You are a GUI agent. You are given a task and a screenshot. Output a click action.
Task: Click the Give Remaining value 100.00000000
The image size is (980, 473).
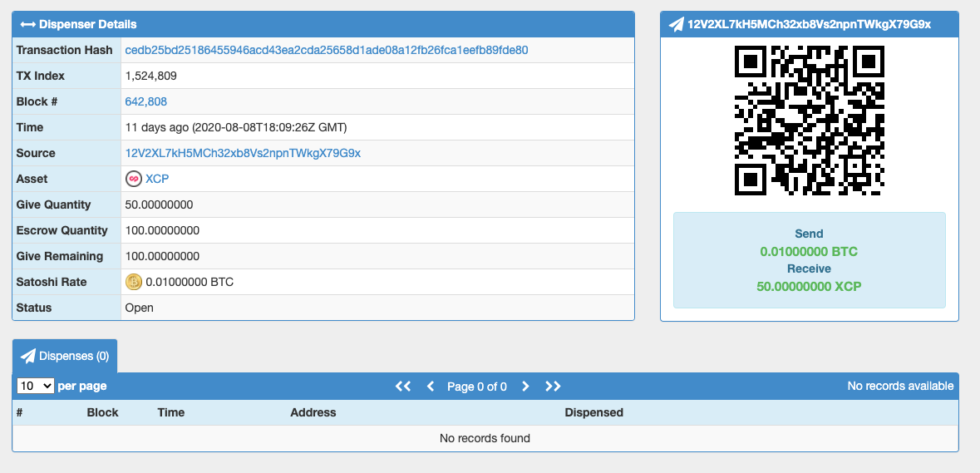click(162, 256)
